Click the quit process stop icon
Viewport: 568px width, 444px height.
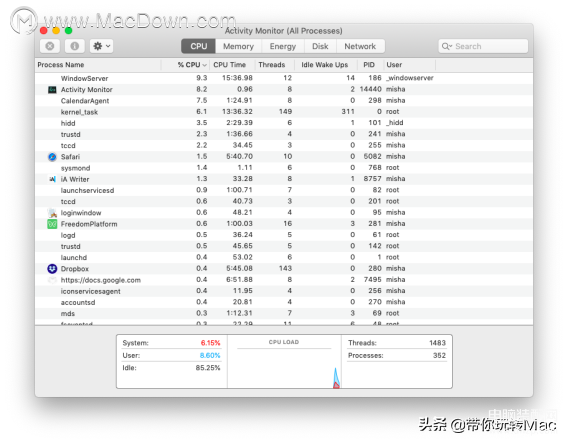click(x=50, y=46)
